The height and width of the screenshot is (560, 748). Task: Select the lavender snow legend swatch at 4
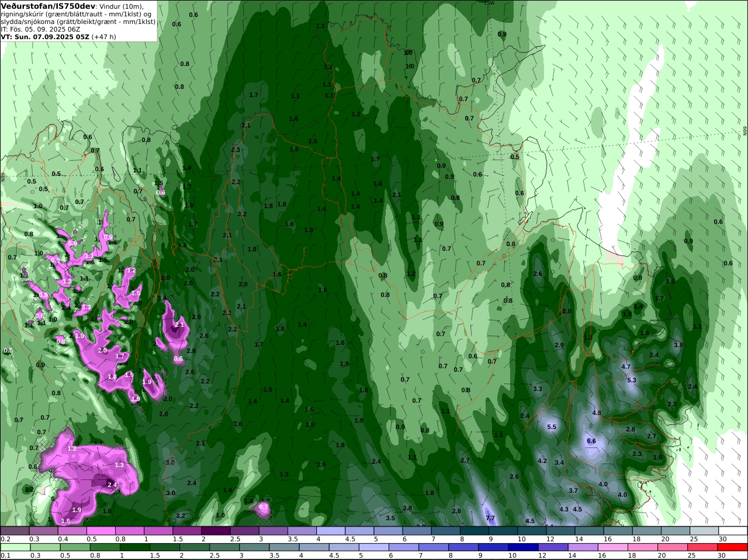331,531
